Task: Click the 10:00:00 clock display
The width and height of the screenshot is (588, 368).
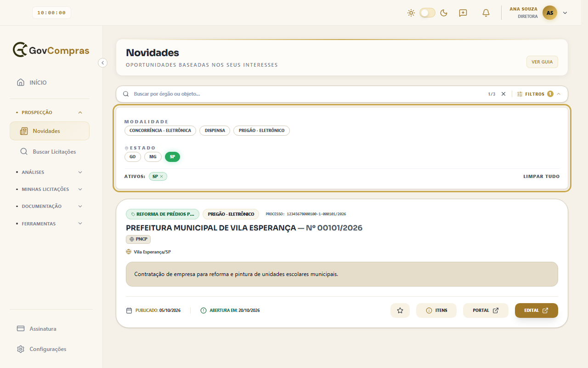Action: [51, 13]
